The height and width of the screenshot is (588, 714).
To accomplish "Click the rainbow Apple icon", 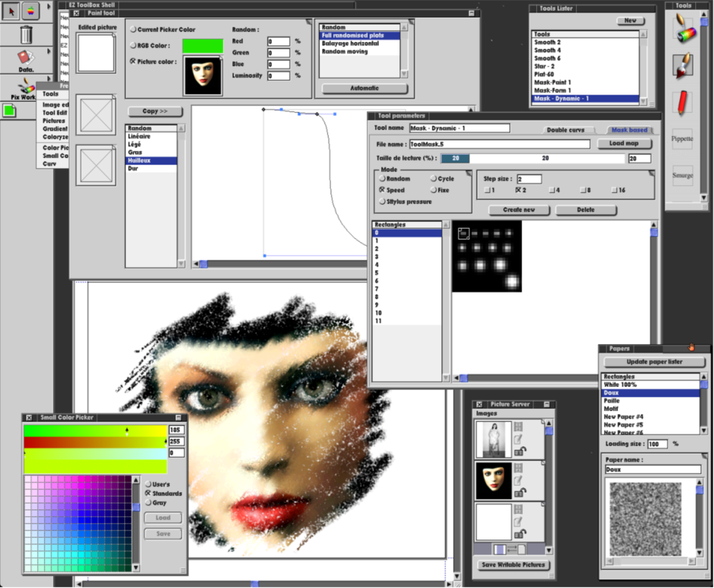I will [31, 10].
